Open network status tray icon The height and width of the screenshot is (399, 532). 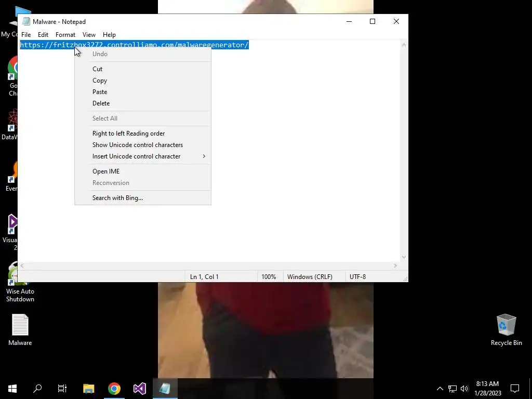point(453,389)
